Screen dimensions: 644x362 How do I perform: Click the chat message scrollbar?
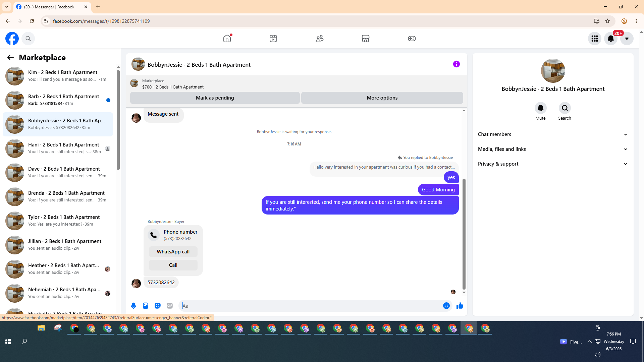tap(464, 234)
